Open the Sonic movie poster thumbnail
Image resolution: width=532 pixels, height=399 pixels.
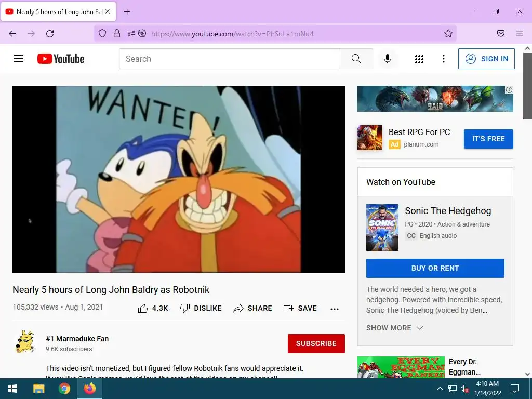coord(382,228)
